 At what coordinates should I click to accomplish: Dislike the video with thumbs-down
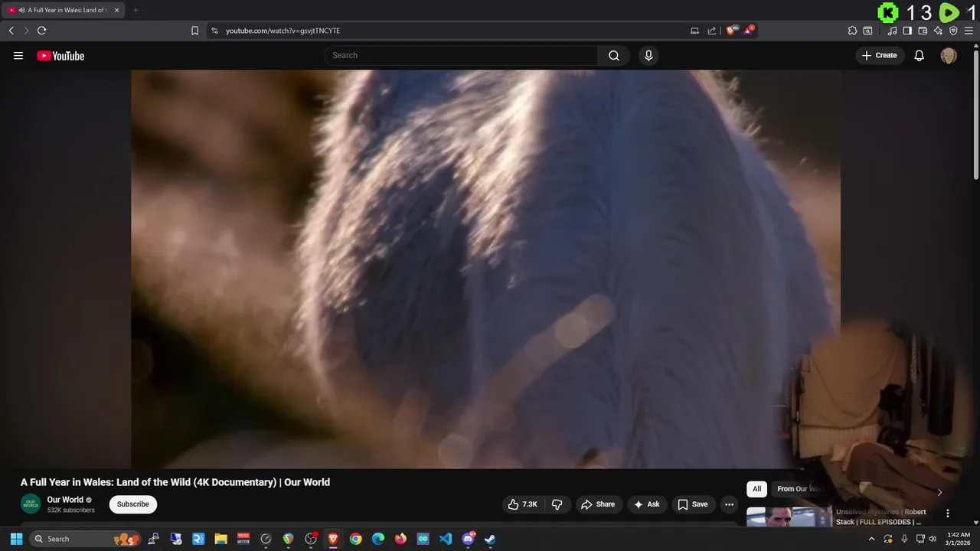click(557, 504)
